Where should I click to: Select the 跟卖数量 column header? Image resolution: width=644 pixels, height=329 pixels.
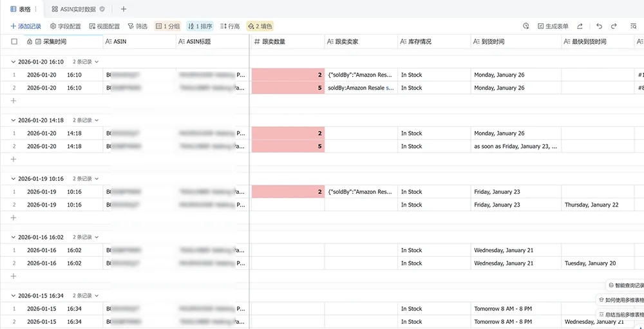[x=288, y=41]
